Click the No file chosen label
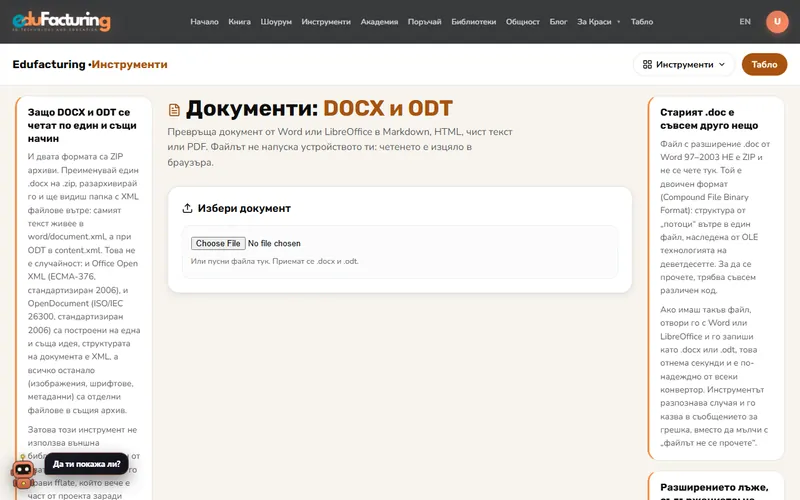Image resolution: width=800 pixels, height=500 pixels. coord(274,243)
